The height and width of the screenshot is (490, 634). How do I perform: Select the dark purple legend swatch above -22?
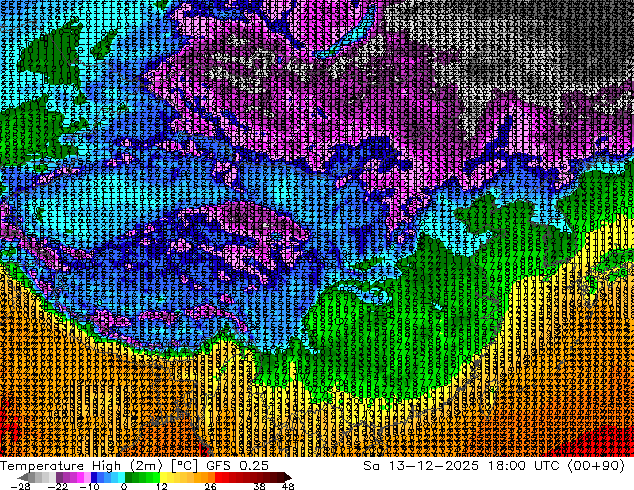click(59, 477)
